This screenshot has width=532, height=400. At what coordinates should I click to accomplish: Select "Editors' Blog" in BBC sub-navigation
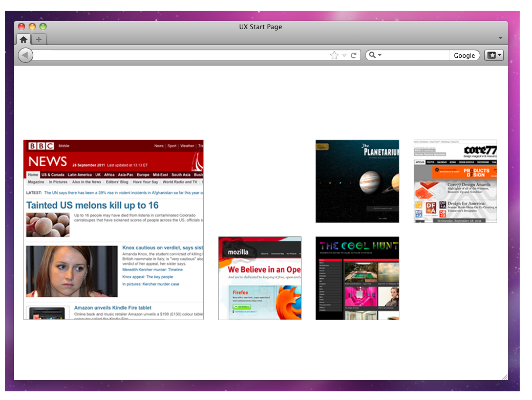click(117, 182)
